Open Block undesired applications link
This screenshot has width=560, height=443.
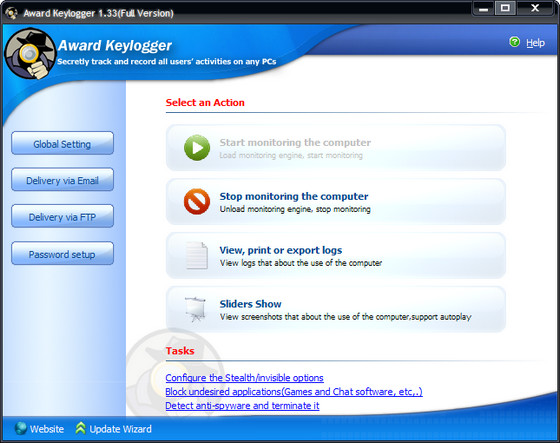294,392
